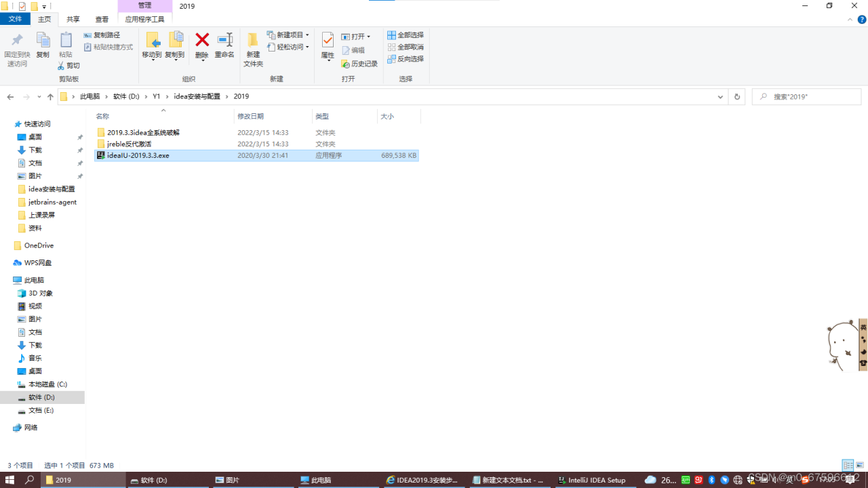The image size is (868, 488).
Task: Click the 粘贴 paste icon in ribbon
Action: click(x=66, y=40)
